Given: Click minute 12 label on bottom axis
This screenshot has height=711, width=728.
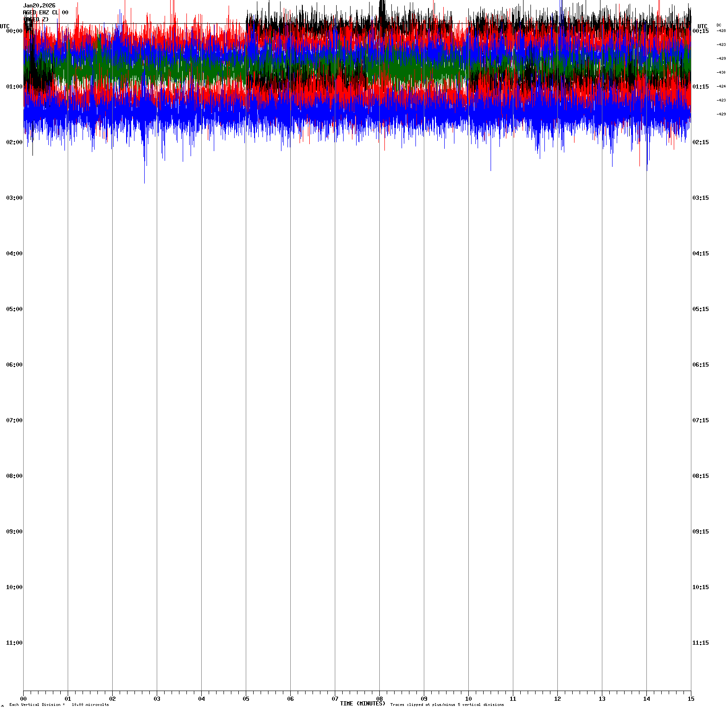Looking at the screenshot, I should coord(557,699).
